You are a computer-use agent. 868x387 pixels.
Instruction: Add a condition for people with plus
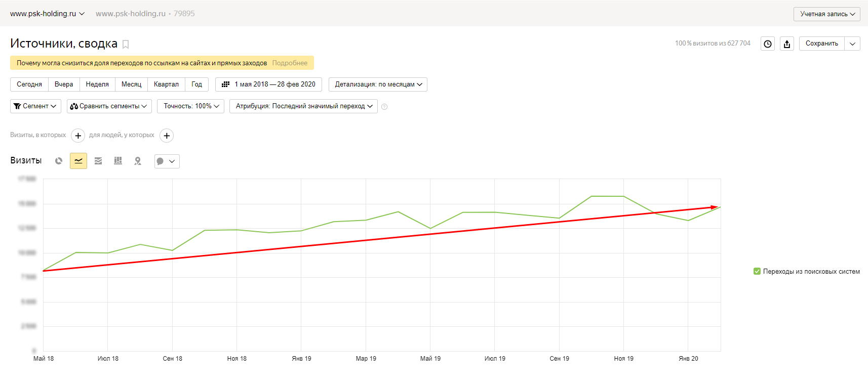[167, 136]
